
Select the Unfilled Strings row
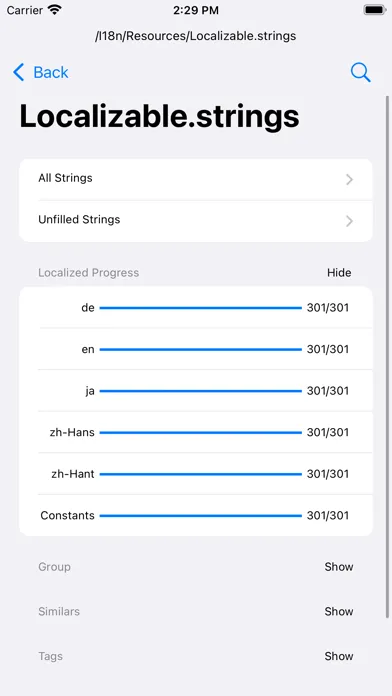tap(196, 221)
